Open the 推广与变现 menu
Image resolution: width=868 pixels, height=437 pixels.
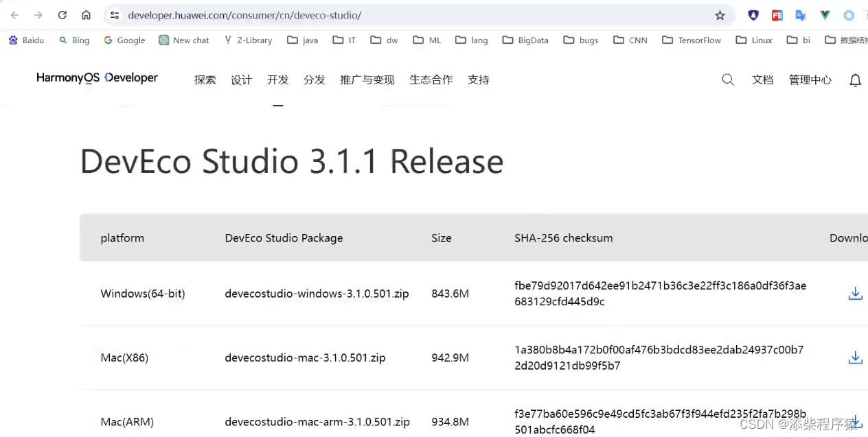tap(367, 80)
